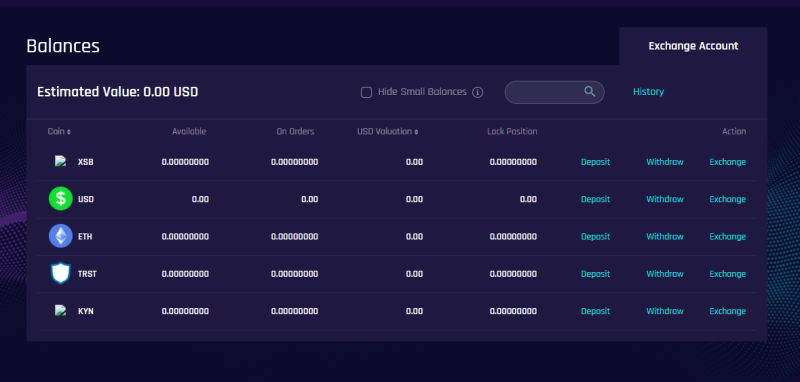Withdraw USD funds
This screenshot has height=382, width=800.
click(665, 199)
